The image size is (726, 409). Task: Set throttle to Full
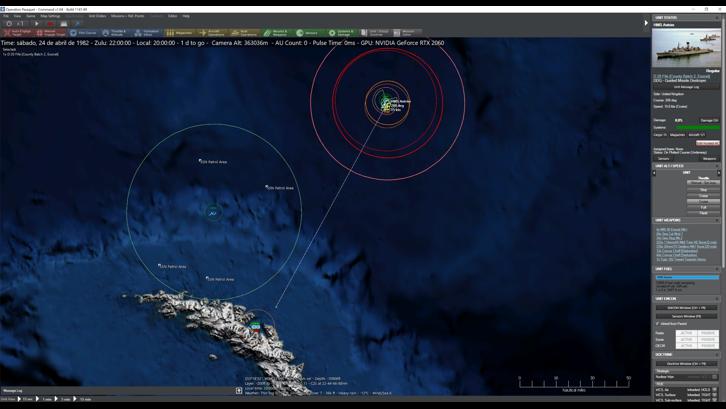703,207
